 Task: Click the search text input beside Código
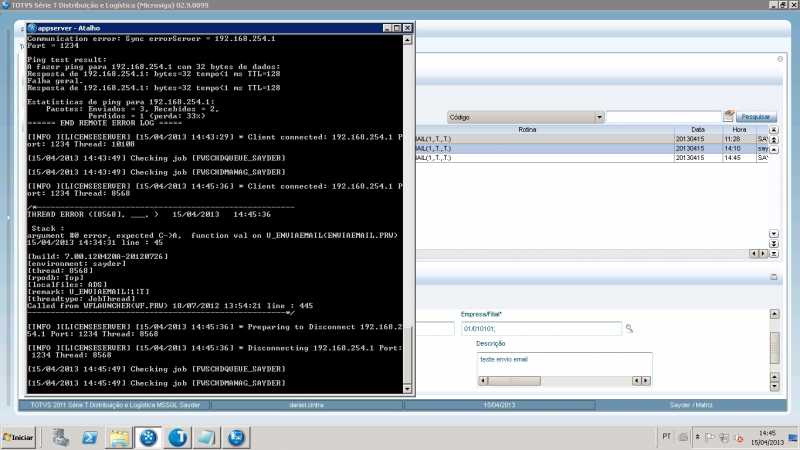pyautogui.click(x=663, y=117)
